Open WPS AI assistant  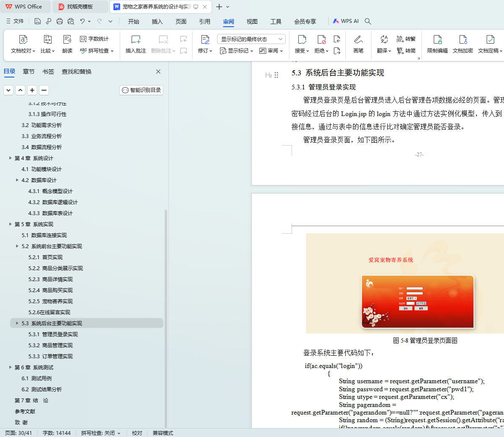[x=346, y=21]
